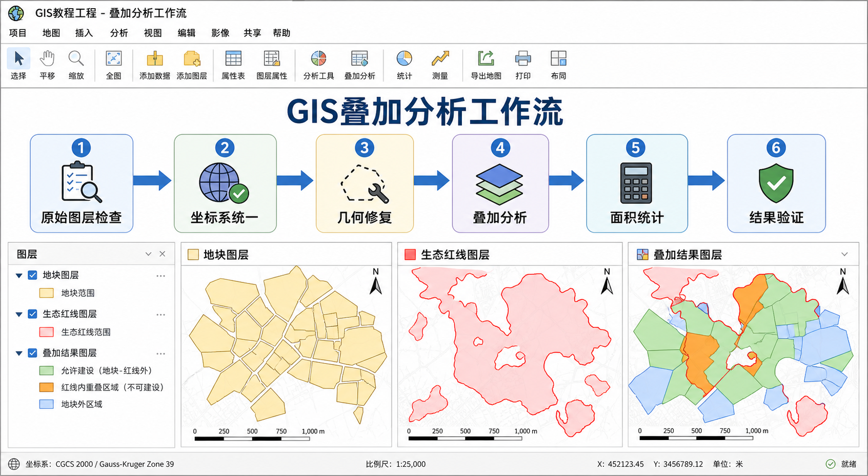This screenshot has width=868, height=476.
Task: Open the 编辑 menu
Action: coord(187,33)
